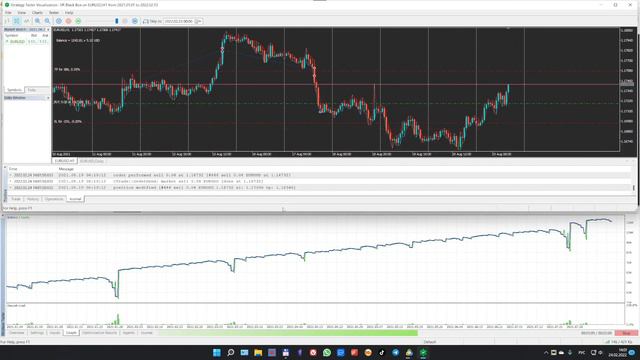Switch to Market Watch Symbols tab
This screenshot has width=640, height=360.
point(14,90)
